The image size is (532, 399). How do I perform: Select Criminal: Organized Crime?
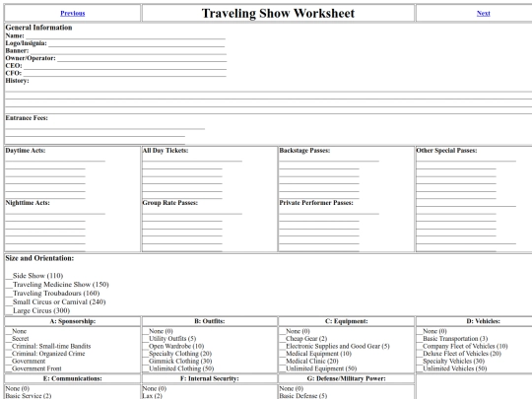click(x=45, y=354)
